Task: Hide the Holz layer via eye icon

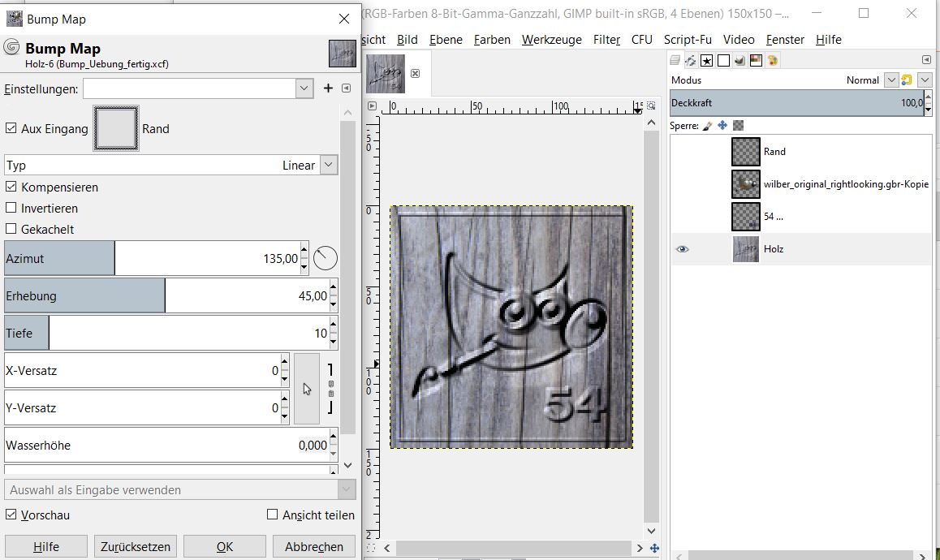Action: 682,249
